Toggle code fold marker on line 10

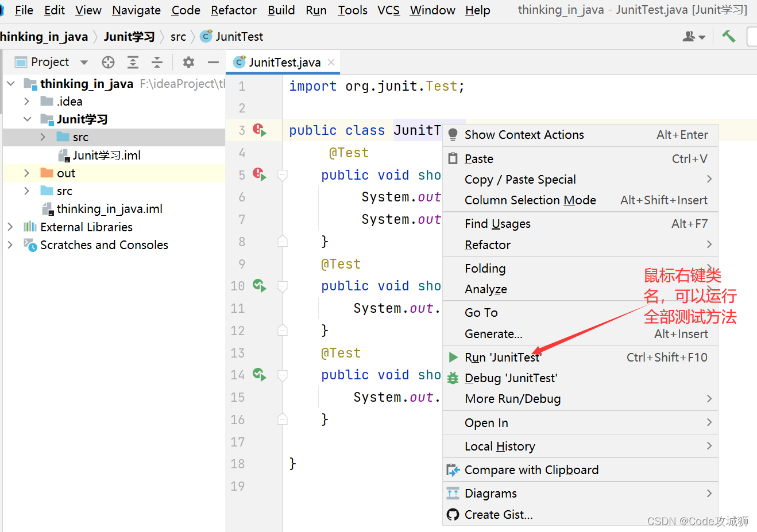283,286
